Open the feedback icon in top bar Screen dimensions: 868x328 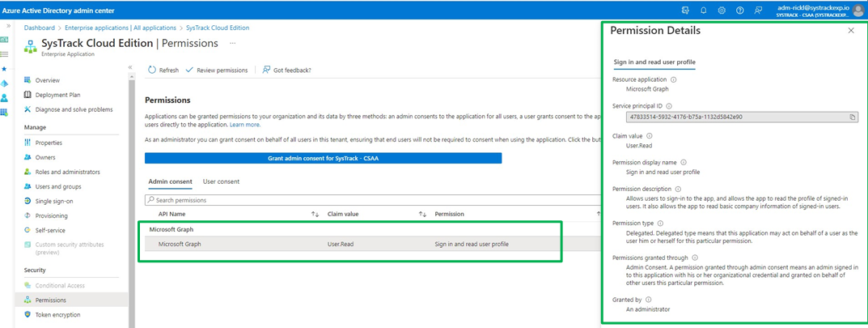(x=758, y=10)
